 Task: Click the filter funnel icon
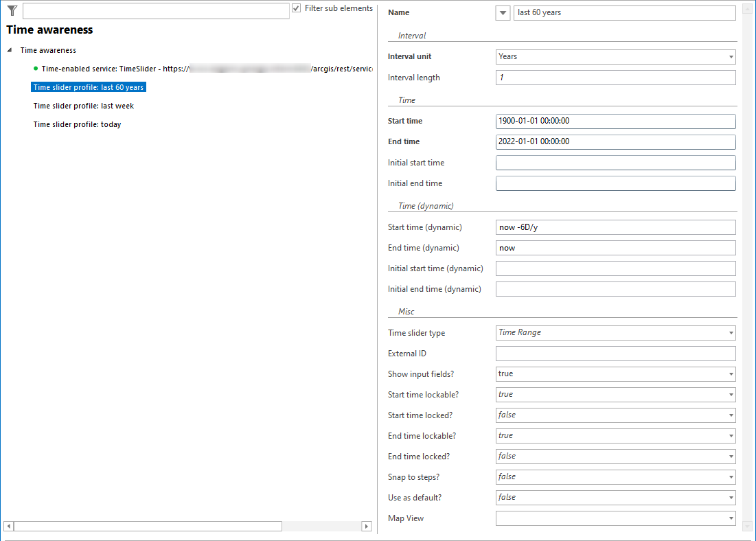tap(12, 10)
